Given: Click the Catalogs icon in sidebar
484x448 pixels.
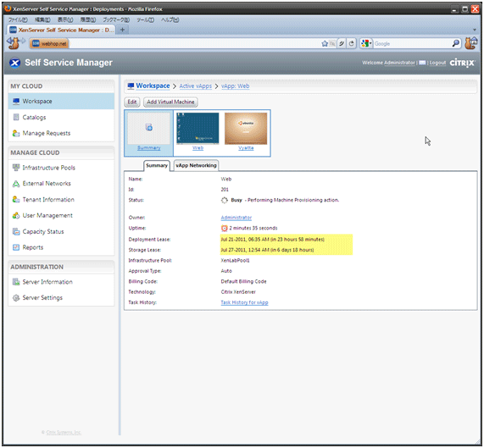Looking at the screenshot, I should [16, 117].
